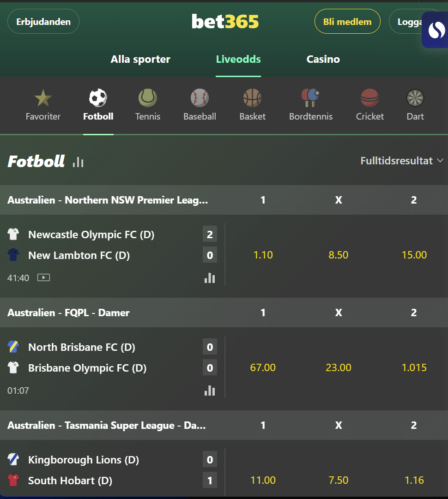Pick odds 1.10 for Newcastle Olympic

click(x=263, y=255)
